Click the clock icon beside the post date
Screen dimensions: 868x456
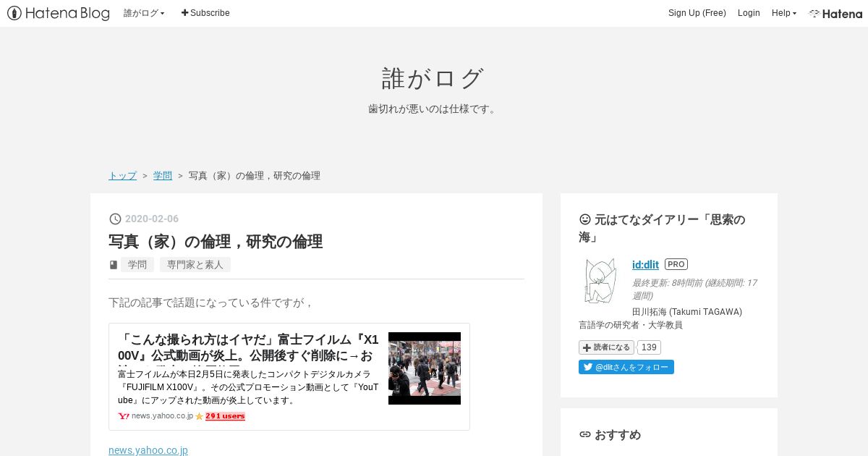click(115, 219)
